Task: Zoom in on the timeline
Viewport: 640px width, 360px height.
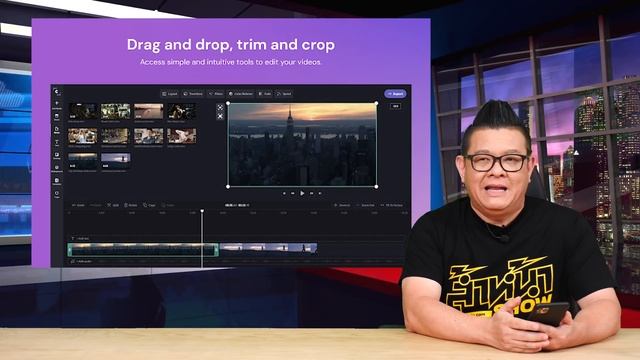Action: (342, 205)
